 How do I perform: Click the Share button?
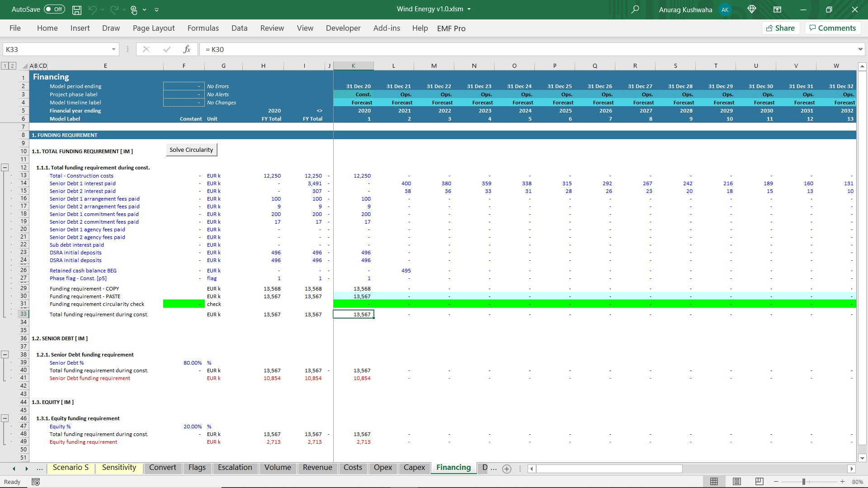click(x=780, y=28)
